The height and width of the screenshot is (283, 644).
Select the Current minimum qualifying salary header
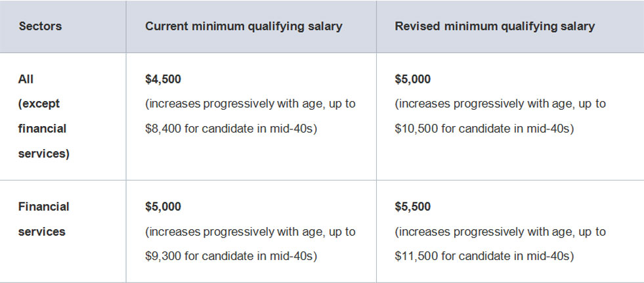[244, 26]
